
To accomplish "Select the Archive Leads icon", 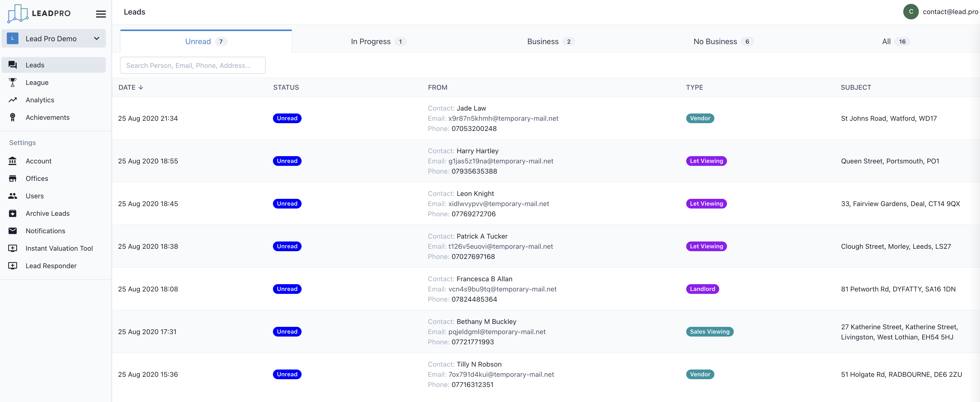I will click(13, 213).
